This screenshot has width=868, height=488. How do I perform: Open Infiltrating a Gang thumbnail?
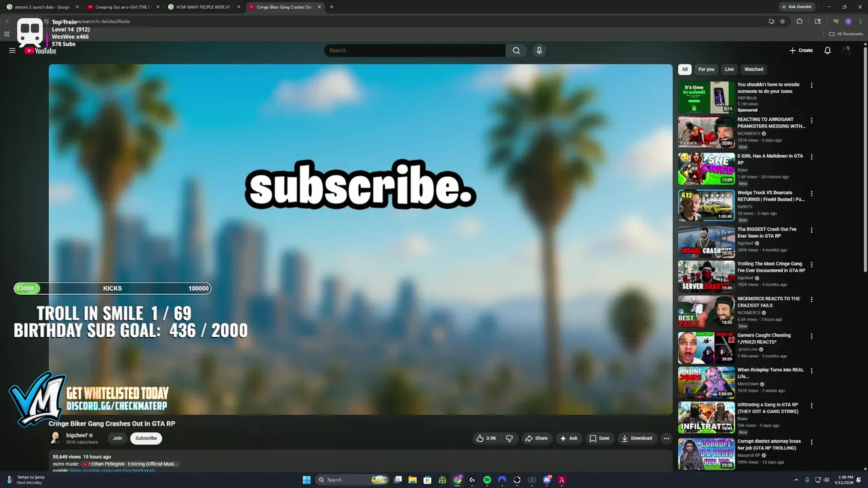707,418
